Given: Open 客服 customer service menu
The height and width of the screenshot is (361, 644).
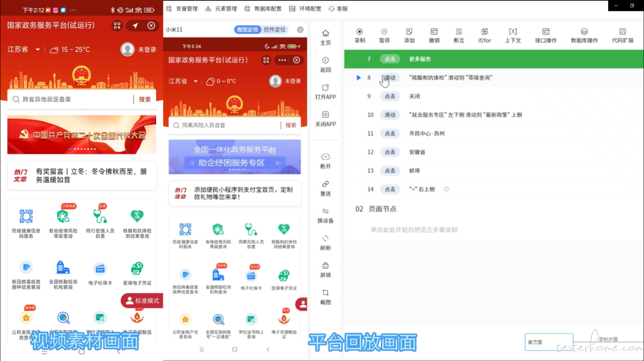Looking at the screenshot, I should [x=338, y=8].
